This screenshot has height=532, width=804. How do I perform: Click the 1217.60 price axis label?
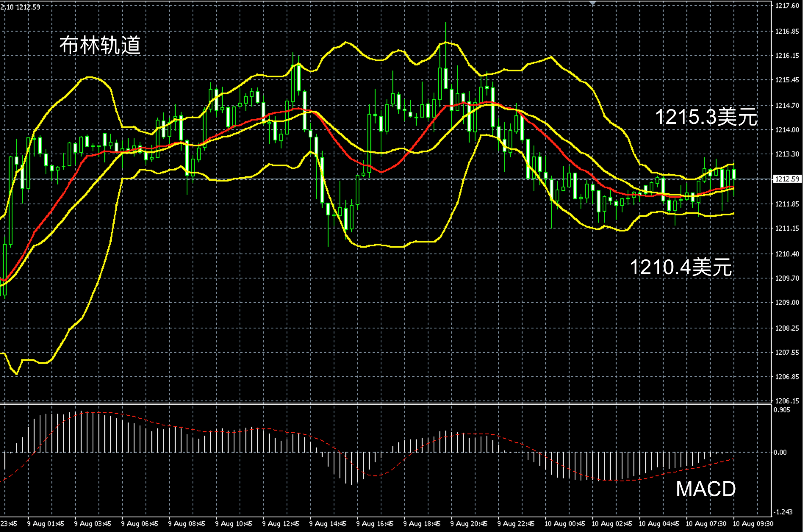tap(787, 6)
